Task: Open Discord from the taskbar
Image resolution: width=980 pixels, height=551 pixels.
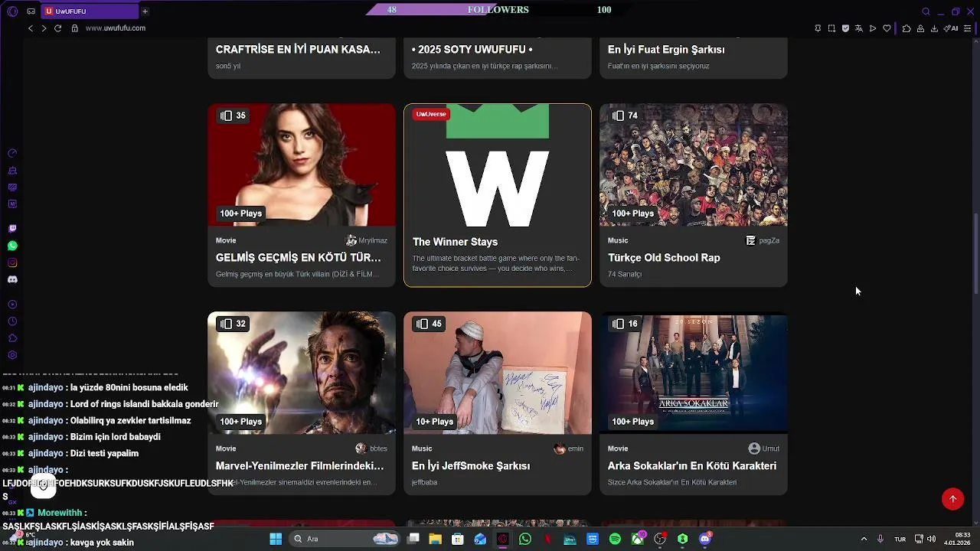Action: click(705, 539)
